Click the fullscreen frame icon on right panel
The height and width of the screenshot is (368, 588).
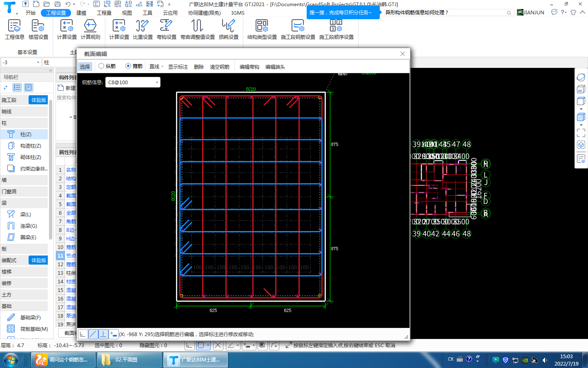[581, 133]
